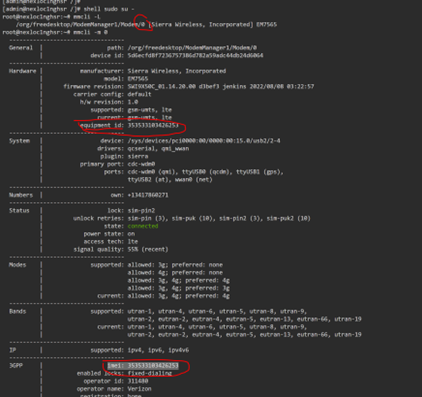Click the 'Hardware' section heading

click(x=22, y=71)
